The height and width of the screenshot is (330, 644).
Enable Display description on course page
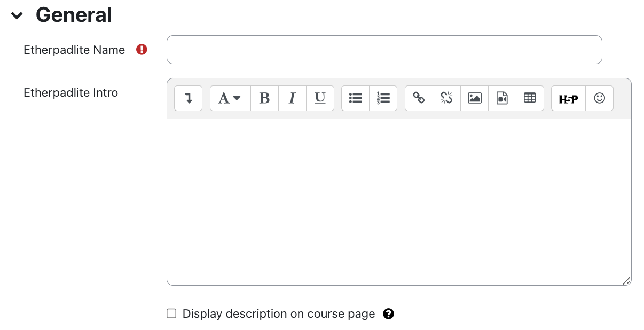[x=171, y=313]
